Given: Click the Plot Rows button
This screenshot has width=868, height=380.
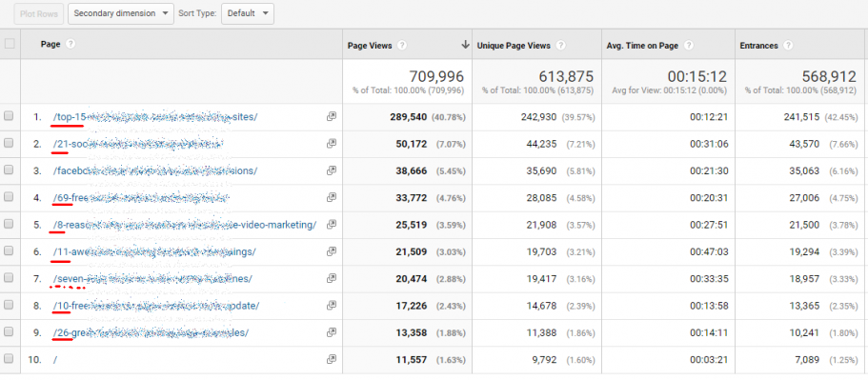Looking at the screenshot, I should 39,14.
